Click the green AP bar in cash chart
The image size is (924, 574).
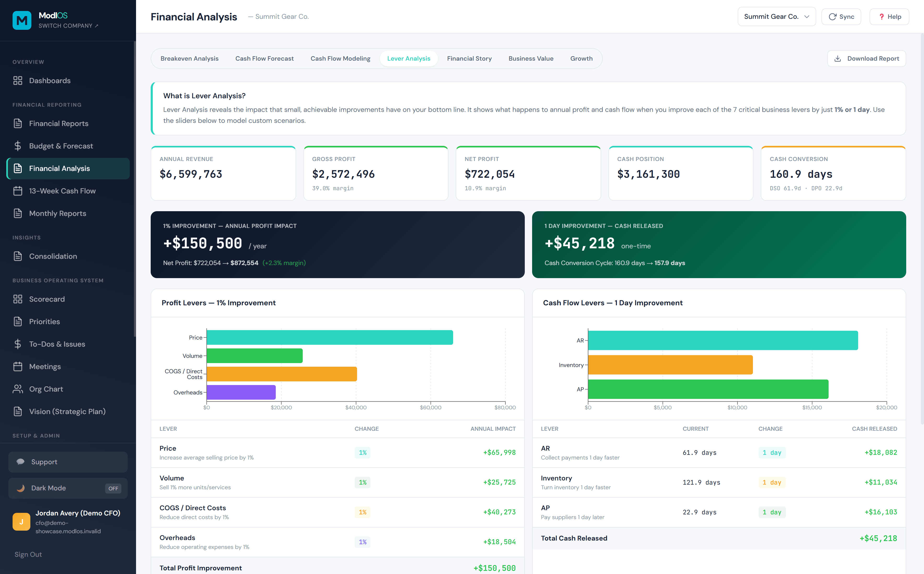pos(708,389)
